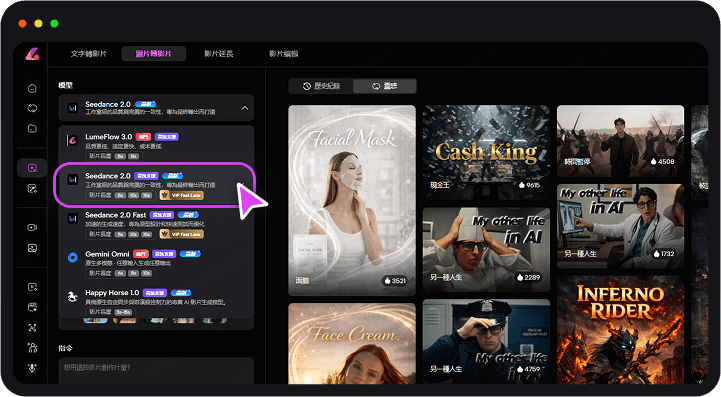Open the Facial Mask template thumbnail

[352, 201]
